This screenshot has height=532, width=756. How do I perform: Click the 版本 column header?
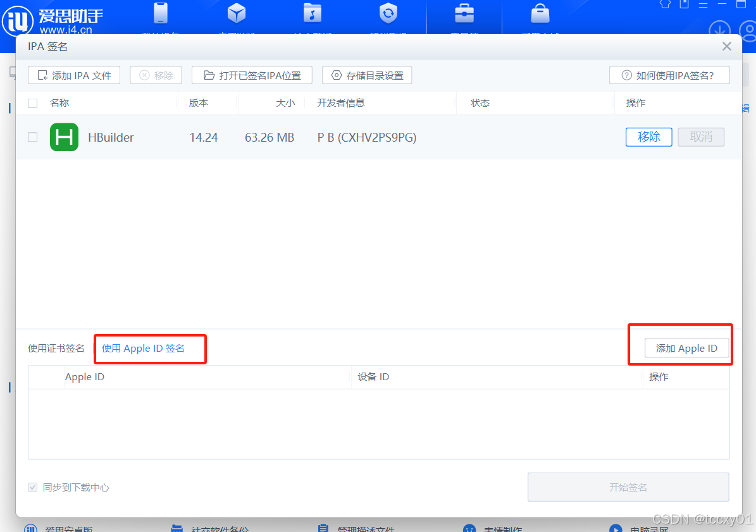pos(199,103)
